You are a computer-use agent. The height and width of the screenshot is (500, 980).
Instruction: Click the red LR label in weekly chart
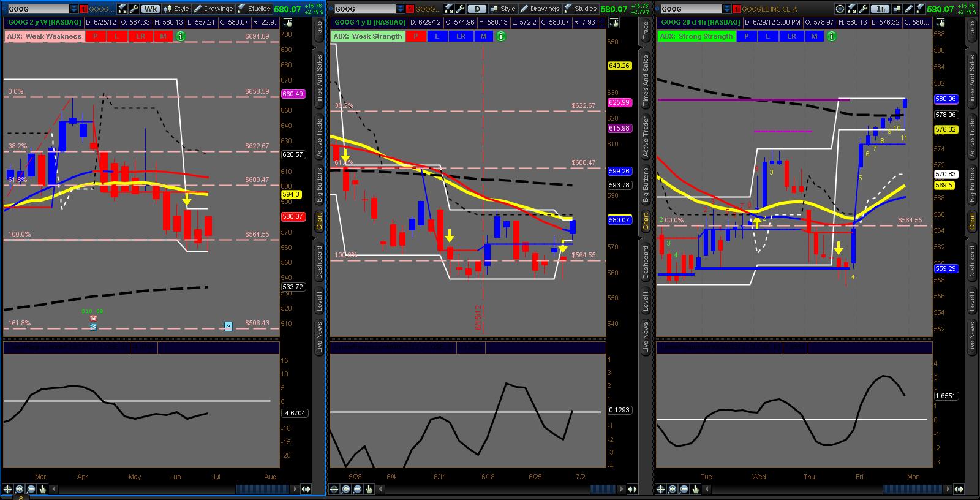click(x=140, y=36)
